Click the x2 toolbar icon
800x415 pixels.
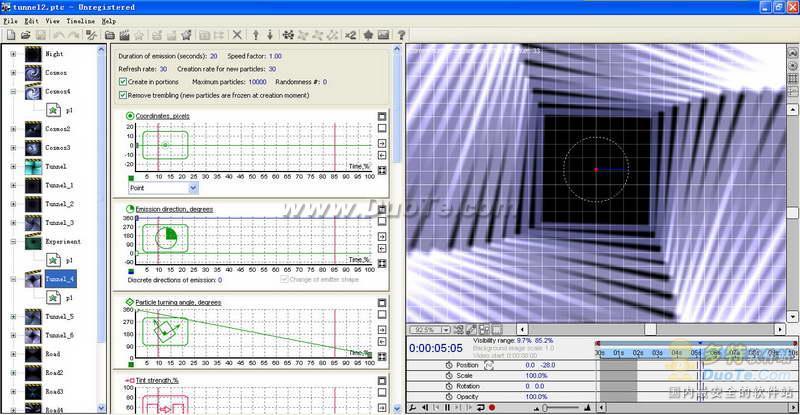coord(351,35)
